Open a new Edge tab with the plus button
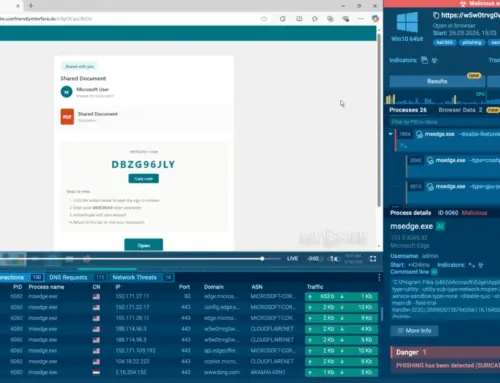500x383 pixels. click(x=31, y=6)
